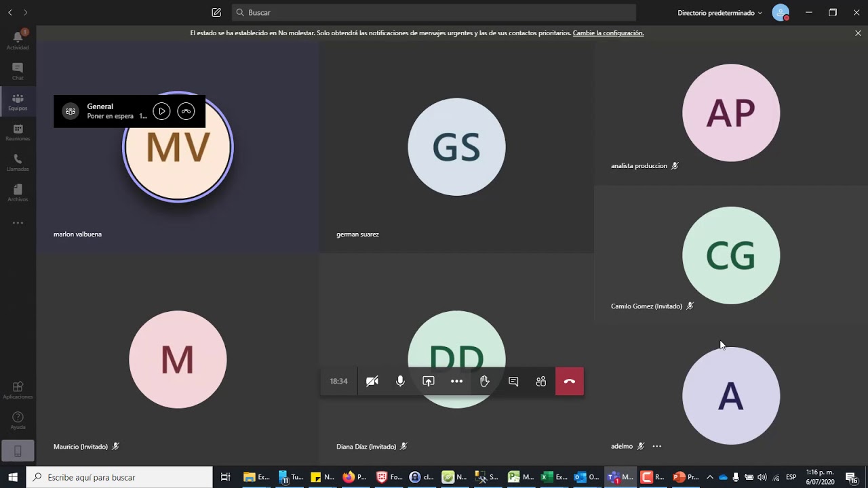Screen dimensions: 868x488
Task: Click the Windows taskbar search box
Action: 120,477
